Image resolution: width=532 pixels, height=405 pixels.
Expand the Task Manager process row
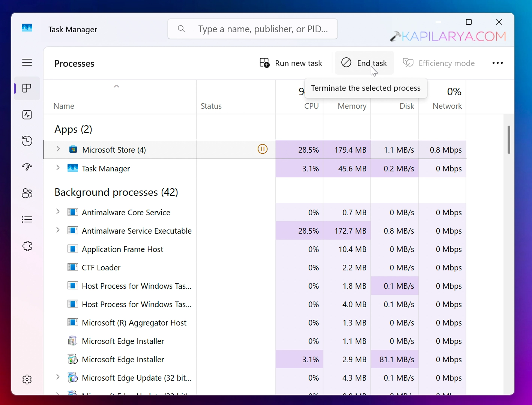pyautogui.click(x=58, y=168)
